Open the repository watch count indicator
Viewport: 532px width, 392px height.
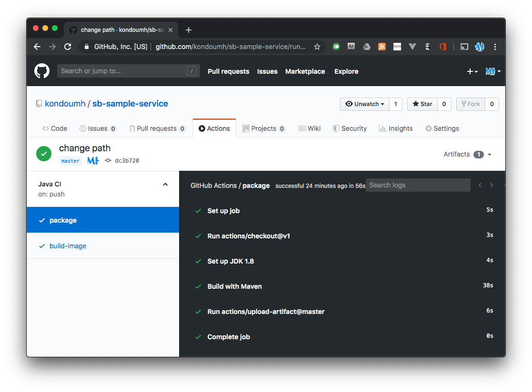pyautogui.click(x=396, y=104)
